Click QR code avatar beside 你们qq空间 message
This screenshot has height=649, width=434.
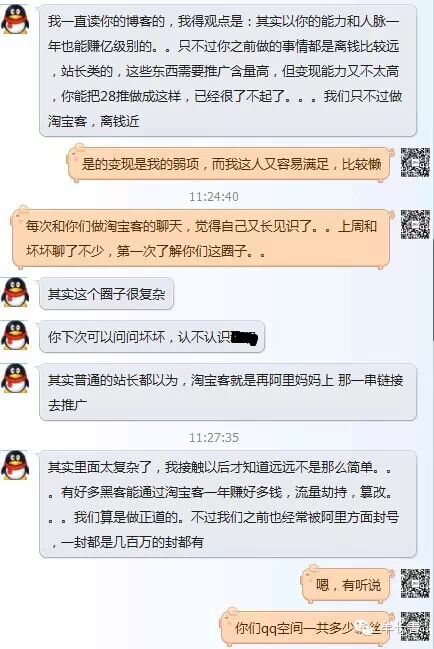coord(415,626)
